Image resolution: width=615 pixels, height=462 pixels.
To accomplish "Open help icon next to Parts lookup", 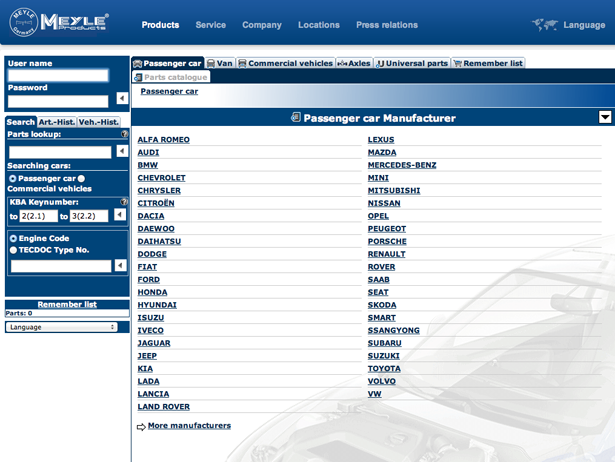I will [124, 134].
